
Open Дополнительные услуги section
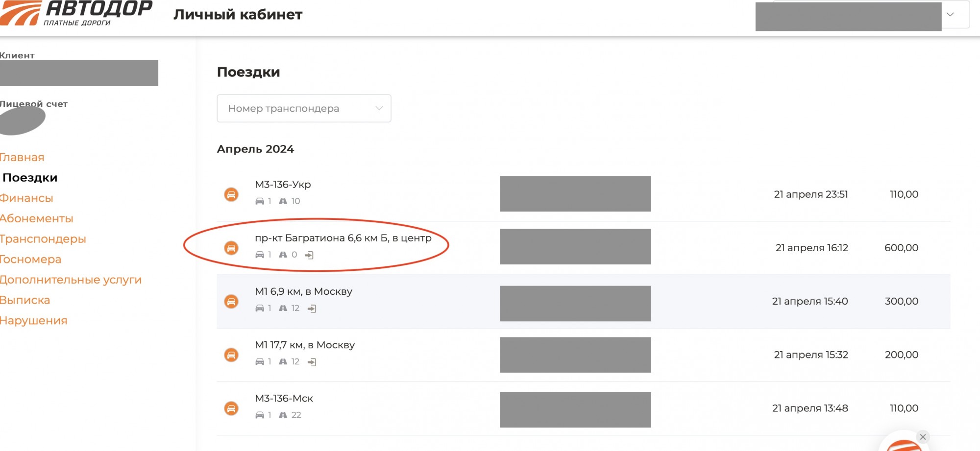click(x=71, y=280)
